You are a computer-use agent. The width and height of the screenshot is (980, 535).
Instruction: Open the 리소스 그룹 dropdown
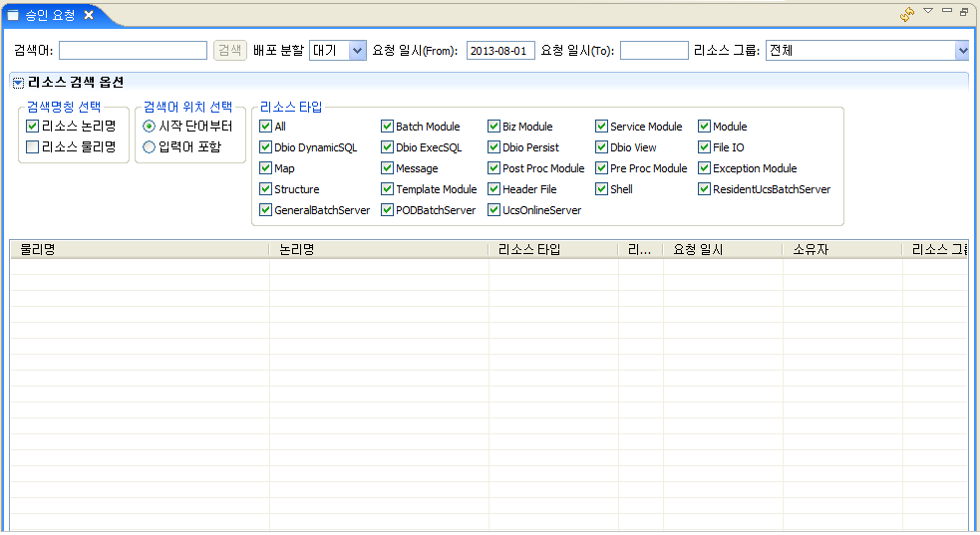[x=962, y=51]
